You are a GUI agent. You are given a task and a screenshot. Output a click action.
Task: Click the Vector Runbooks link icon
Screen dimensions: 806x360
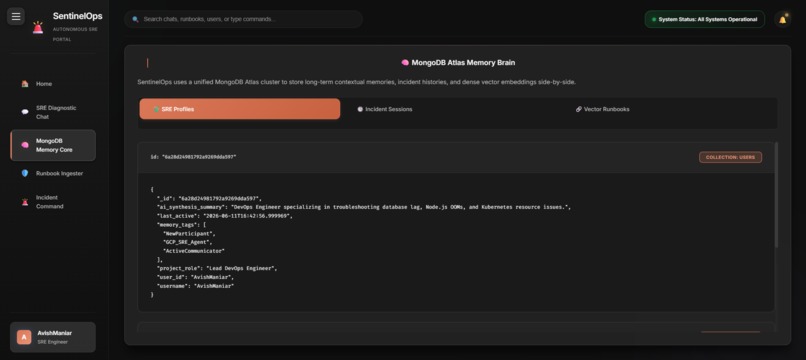tap(579, 109)
